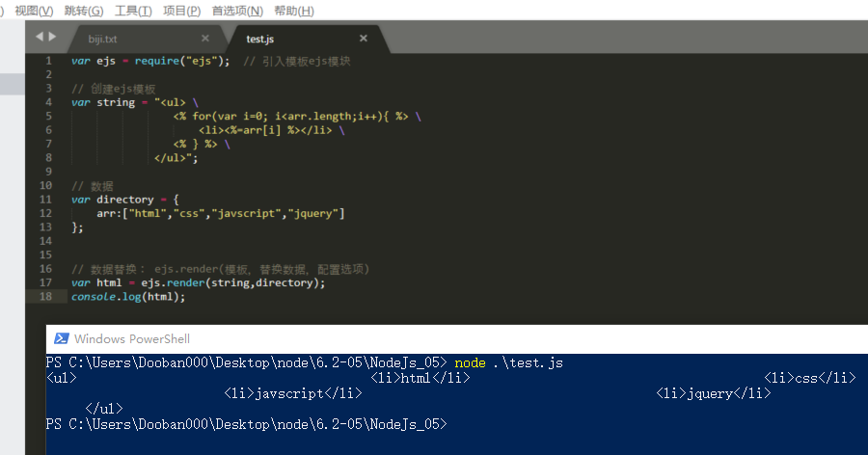This screenshot has height=455, width=868.
Task: Click line number 11 in gutter
Action: coord(46,200)
